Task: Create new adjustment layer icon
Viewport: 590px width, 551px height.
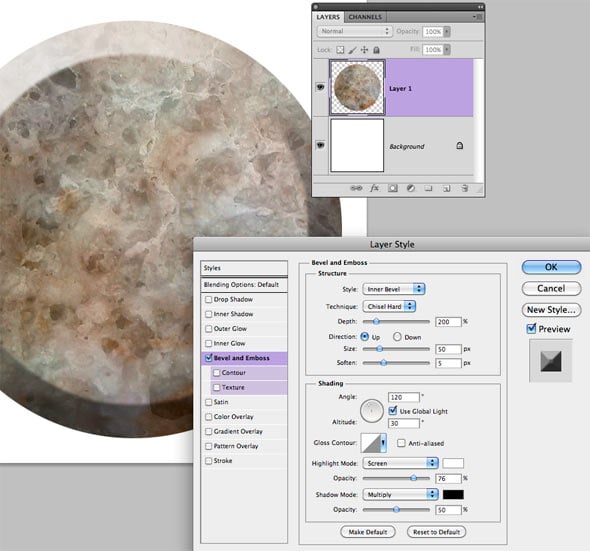Action: click(x=411, y=188)
